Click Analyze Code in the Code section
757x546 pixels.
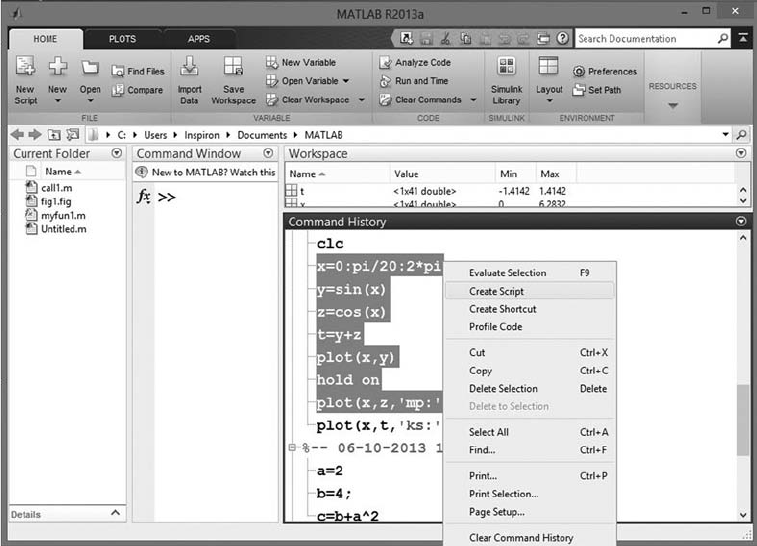pyautogui.click(x=416, y=62)
